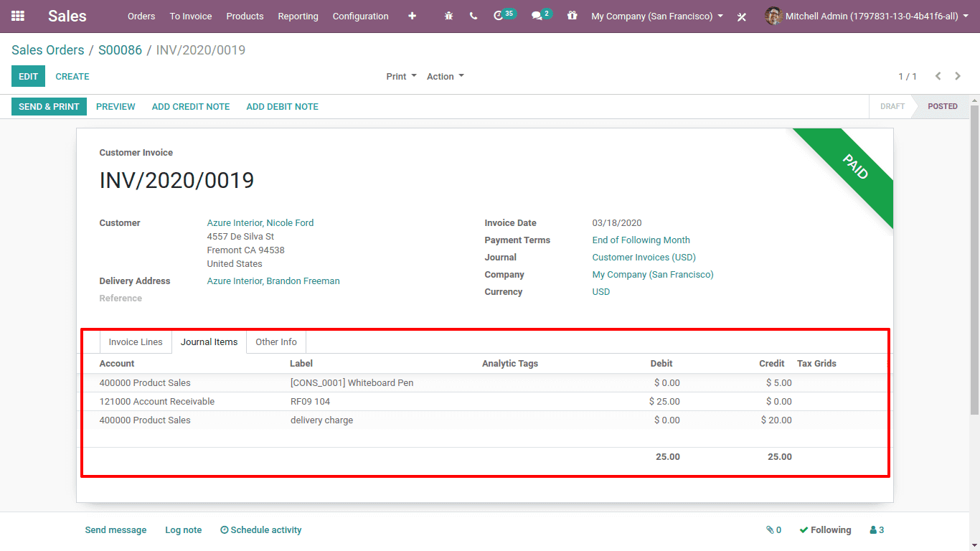Click the DRAFT status stage
This screenshot has width=980, height=551.
click(x=892, y=106)
